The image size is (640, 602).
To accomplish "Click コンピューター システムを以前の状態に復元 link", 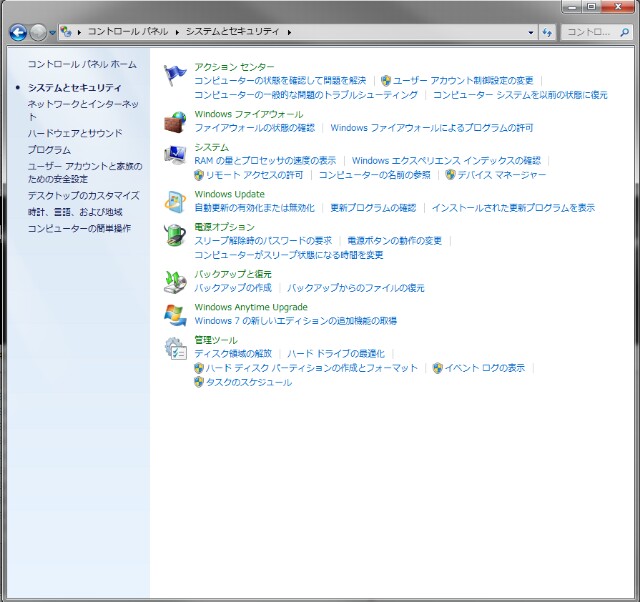I will pos(520,95).
